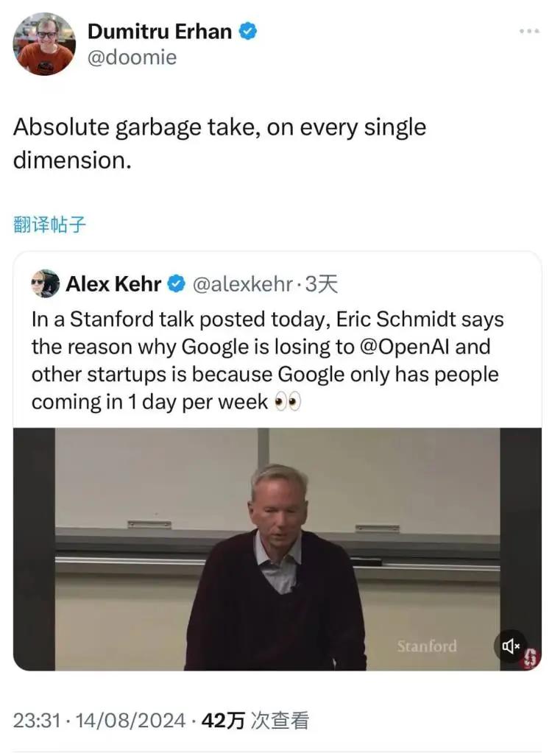Click the Stanford watermark text on video

tap(427, 646)
